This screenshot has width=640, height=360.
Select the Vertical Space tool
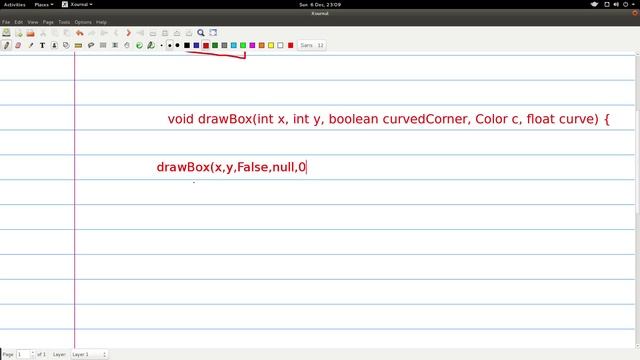[115, 45]
